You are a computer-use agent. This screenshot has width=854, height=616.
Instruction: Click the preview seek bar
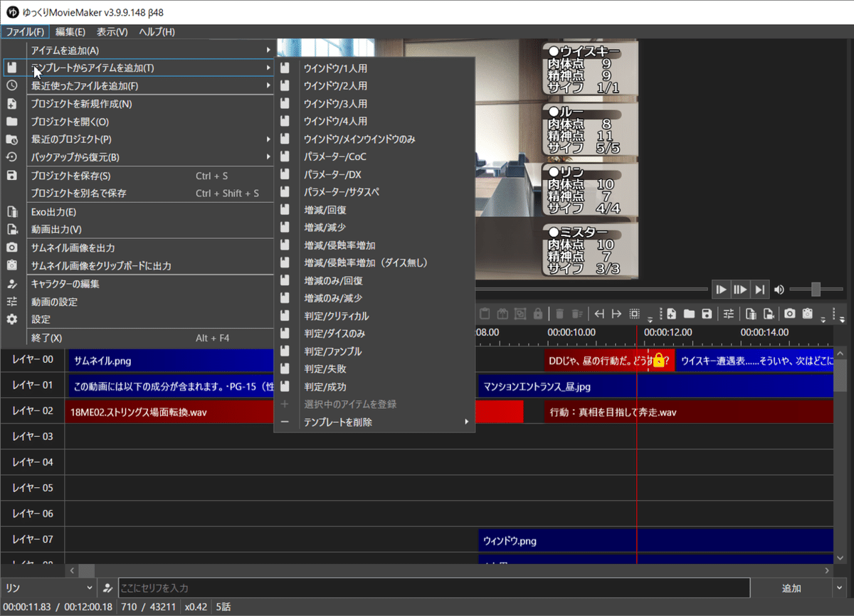(x=592, y=289)
